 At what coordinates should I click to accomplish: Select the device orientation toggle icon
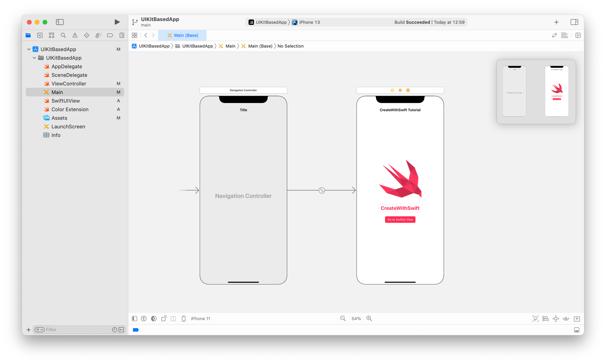tap(164, 318)
